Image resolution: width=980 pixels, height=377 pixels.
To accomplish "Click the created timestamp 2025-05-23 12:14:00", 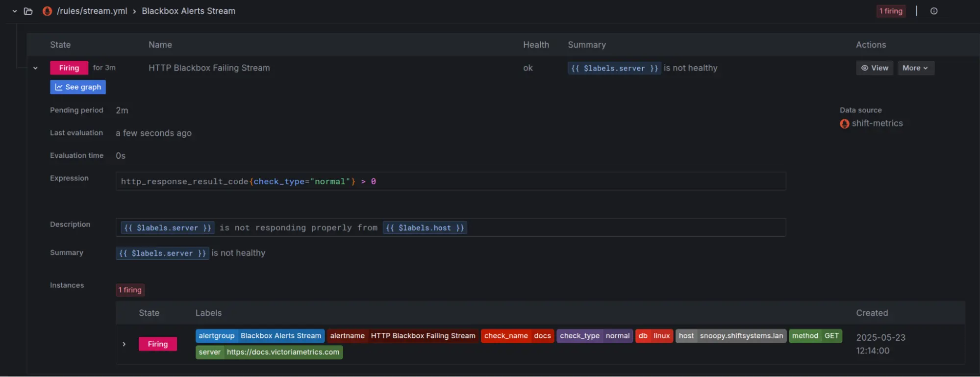I will [x=880, y=344].
